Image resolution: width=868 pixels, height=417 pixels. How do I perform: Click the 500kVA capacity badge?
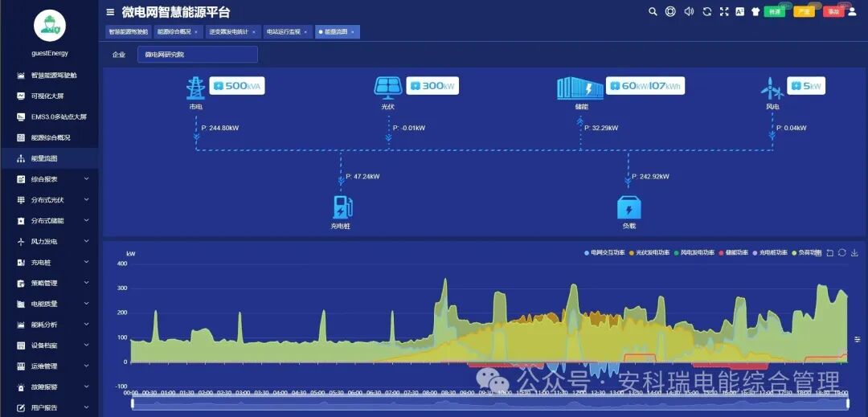pos(237,86)
